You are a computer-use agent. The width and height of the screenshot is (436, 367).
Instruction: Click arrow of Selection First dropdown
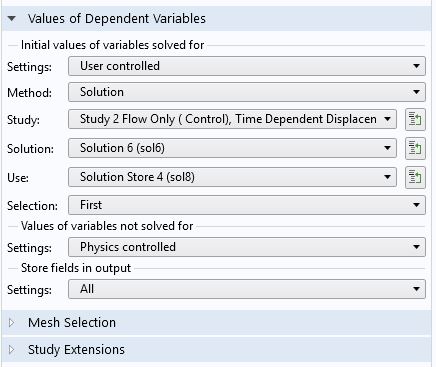tap(416, 205)
